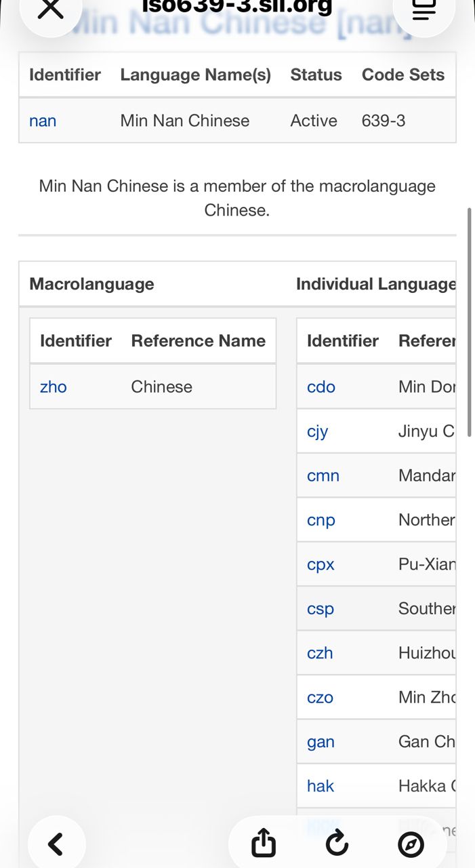Tap the back arrow navigation icon
Screen dimensions: 475x868
pyautogui.click(x=56, y=844)
